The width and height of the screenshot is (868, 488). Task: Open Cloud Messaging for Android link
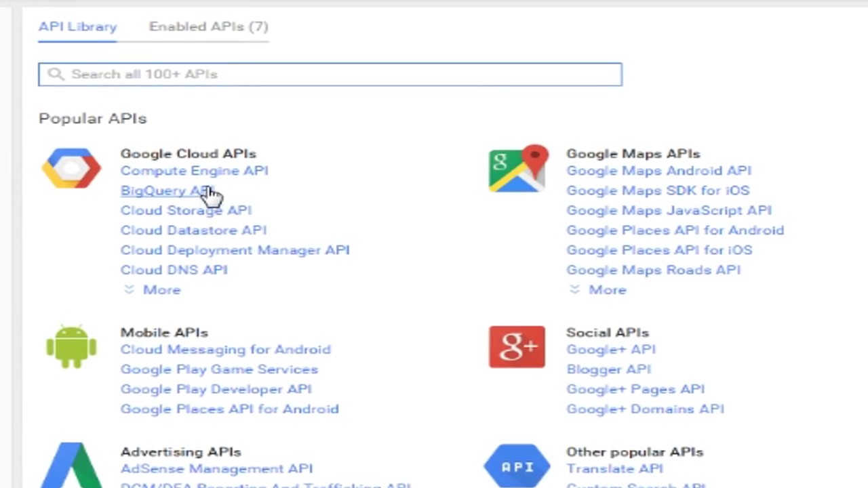(226, 350)
